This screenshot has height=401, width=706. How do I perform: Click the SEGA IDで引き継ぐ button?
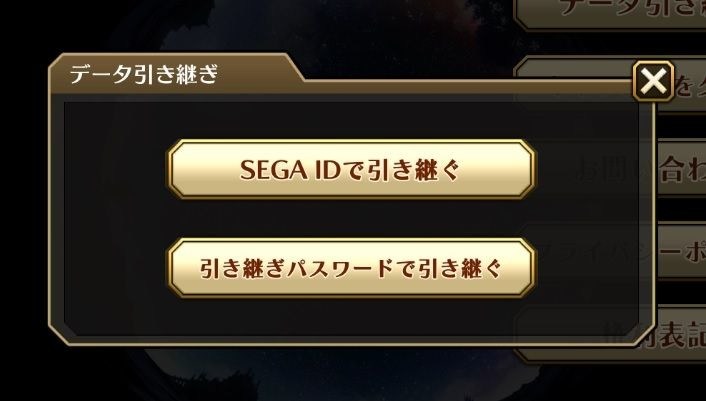coord(352,169)
